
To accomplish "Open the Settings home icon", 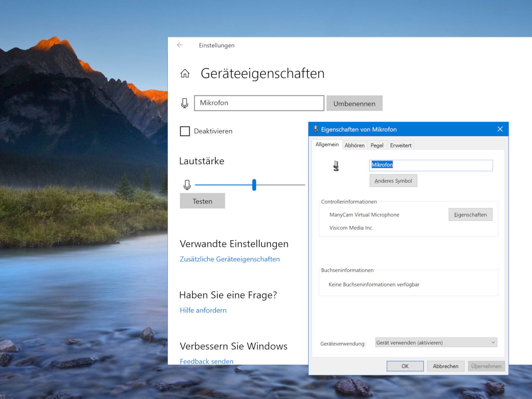I will (x=185, y=73).
